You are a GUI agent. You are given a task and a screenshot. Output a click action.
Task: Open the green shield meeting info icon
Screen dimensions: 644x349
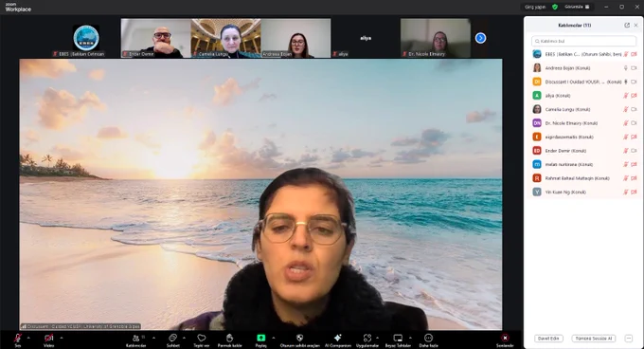click(555, 7)
